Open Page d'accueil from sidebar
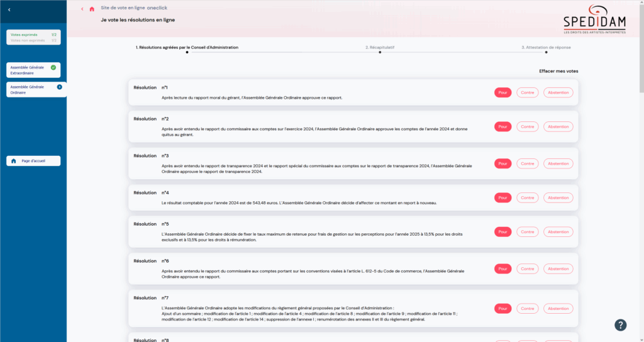 pyautogui.click(x=33, y=161)
